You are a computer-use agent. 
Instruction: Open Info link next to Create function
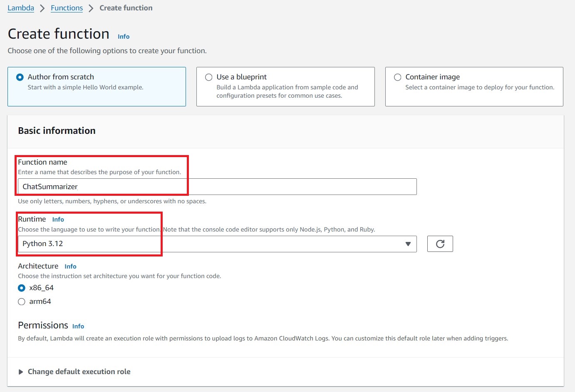(x=124, y=37)
